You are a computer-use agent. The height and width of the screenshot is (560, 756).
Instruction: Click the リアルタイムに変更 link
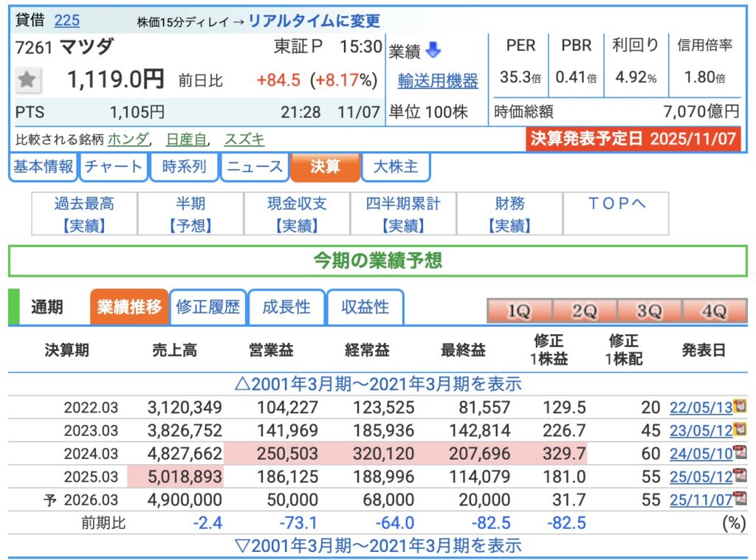tap(314, 21)
